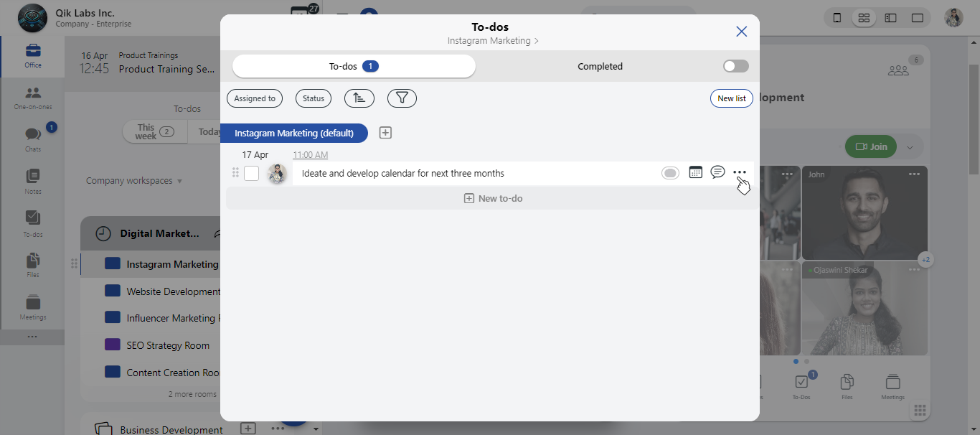Check the 'Ideate and develop calendar' to-do checkbox

251,173
